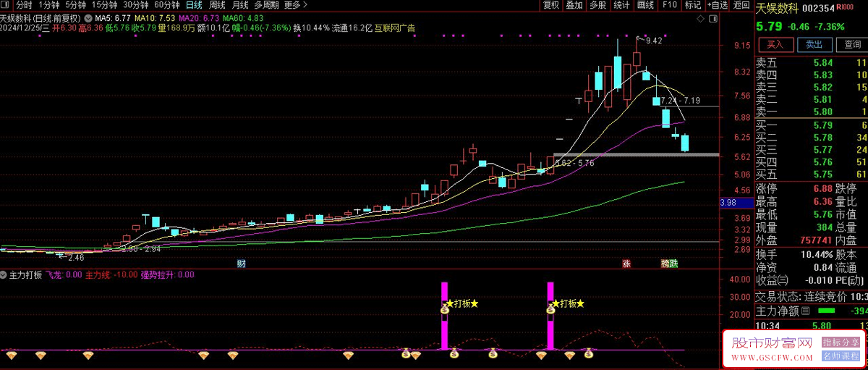
Task: Click the money bag icon on first 打板 bar
Action: [x=446, y=309]
